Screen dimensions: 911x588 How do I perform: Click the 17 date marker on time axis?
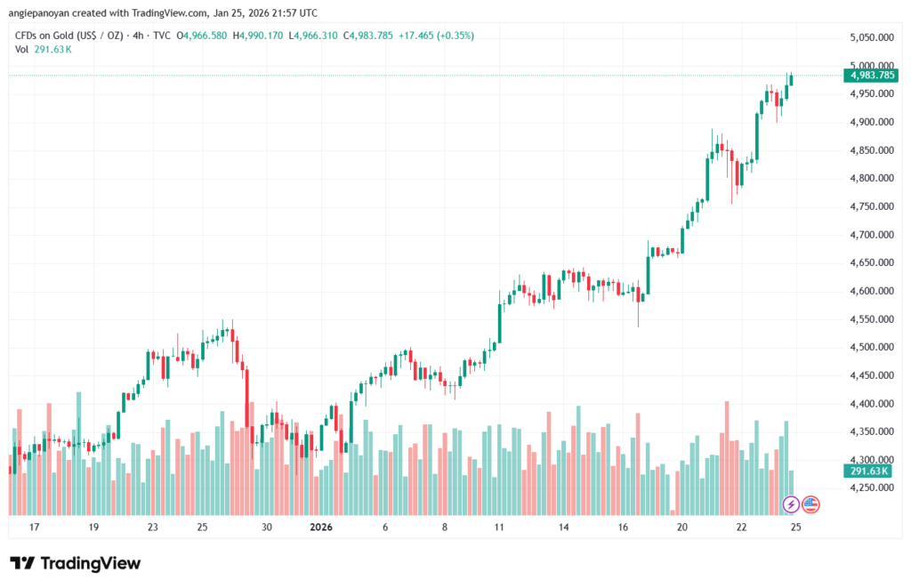[x=35, y=527]
